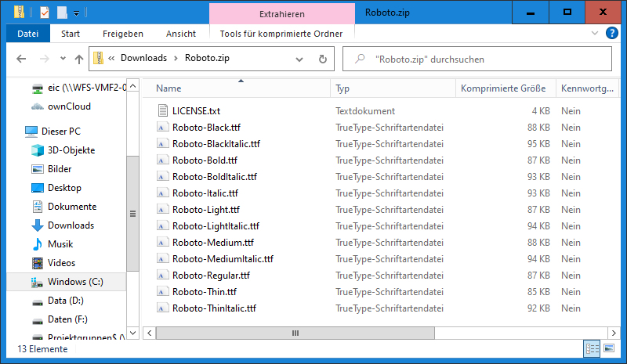Refresh the Roboto.zip folder view
The height and width of the screenshot is (364, 627).
tap(323, 59)
